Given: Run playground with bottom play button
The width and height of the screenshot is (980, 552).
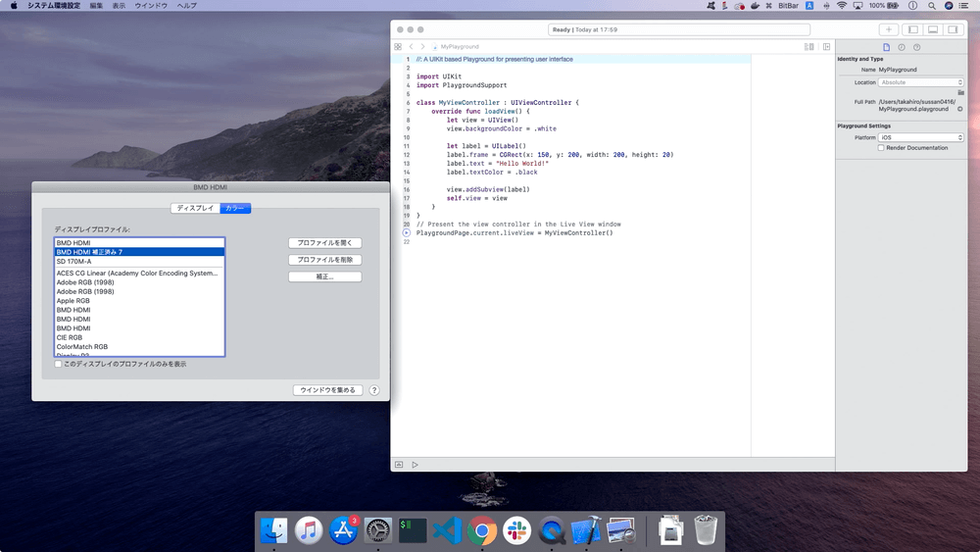Looking at the screenshot, I should coord(415,464).
